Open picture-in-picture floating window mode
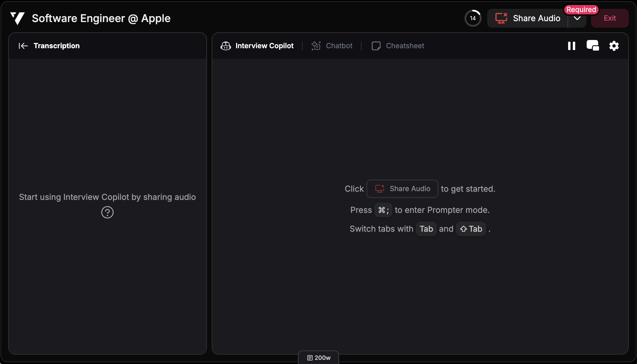 pos(592,45)
